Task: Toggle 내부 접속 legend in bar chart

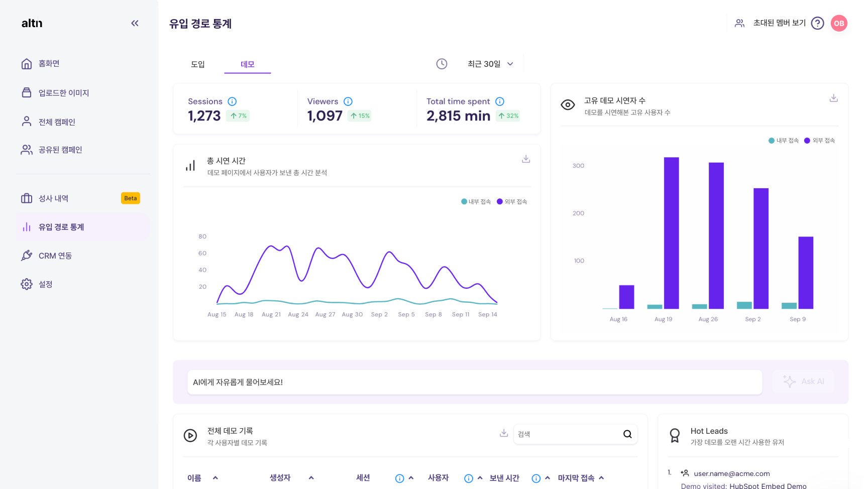Action: click(x=783, y=141)
